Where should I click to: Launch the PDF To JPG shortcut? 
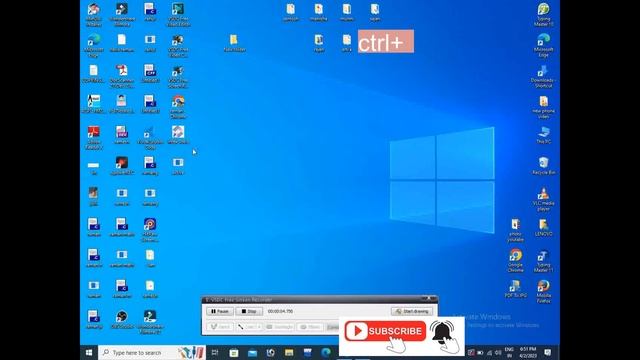pos(515,289)
